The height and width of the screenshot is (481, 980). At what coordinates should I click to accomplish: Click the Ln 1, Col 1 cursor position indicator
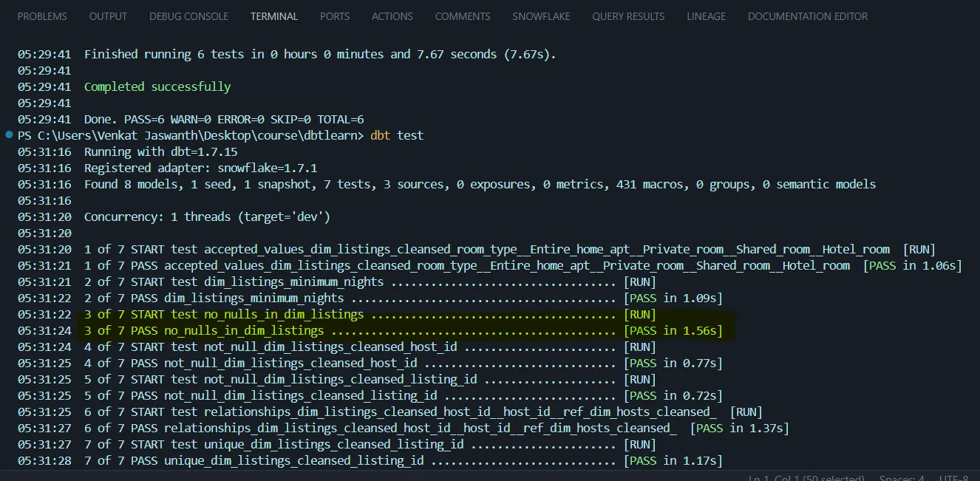pyautogui.click(x=806, y=477)
